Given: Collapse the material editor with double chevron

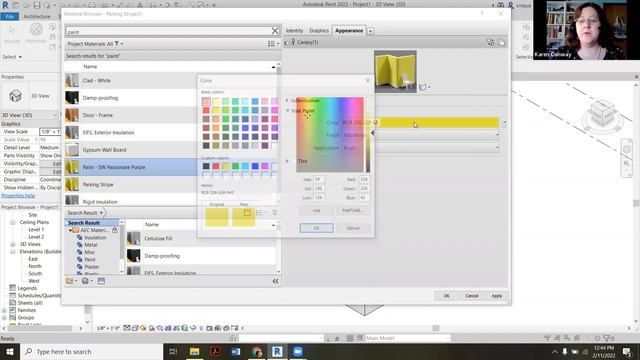Looking at the screenshot, I should (276, 281).
